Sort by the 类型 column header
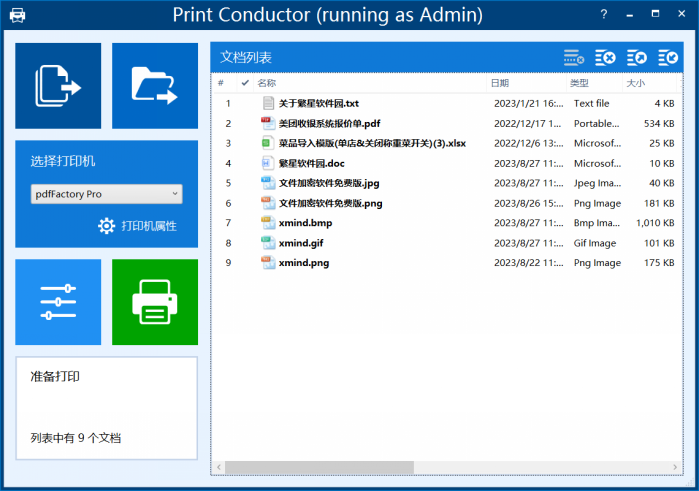This screenshot has height=491, width=699. pos(594,83)
